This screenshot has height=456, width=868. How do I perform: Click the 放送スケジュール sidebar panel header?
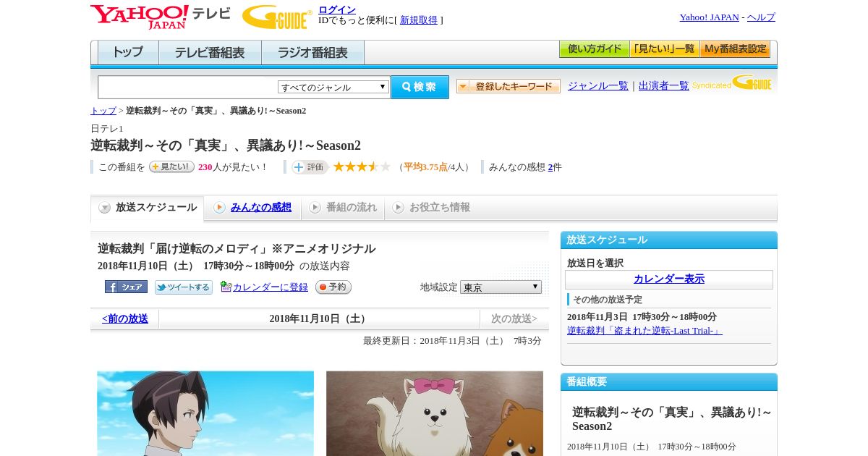[x=669, y=240]
